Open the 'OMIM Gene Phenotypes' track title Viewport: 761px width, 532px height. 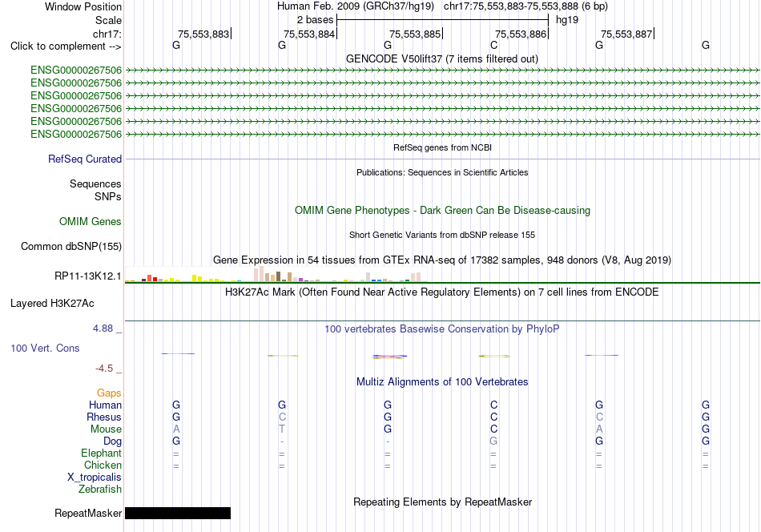(x=442, y=210)
